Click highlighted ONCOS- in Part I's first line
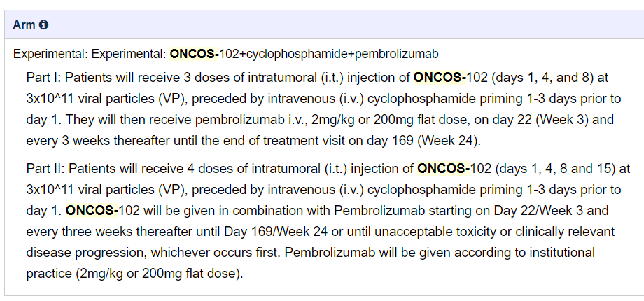 [440, 77]
